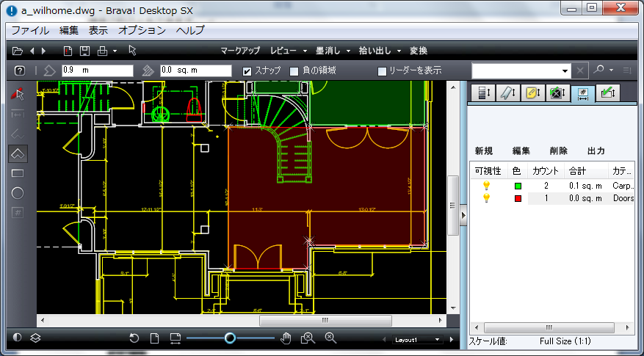The width and height of the screenshot is (644, 356).
Task: Click the search results list icon
Action: pyautogui.click(x=627, y=70)
